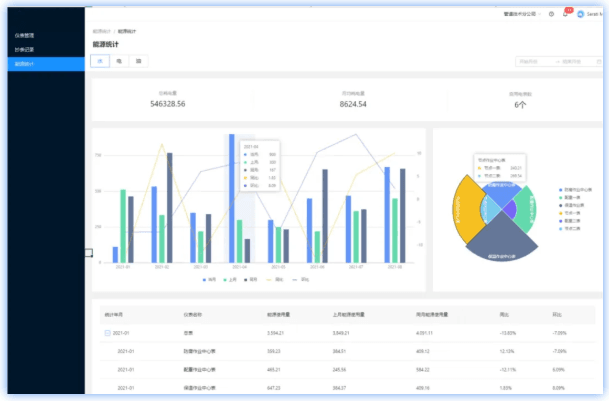Open the start month date picker
The image size is (609, 401).
(x=535, y=61)
